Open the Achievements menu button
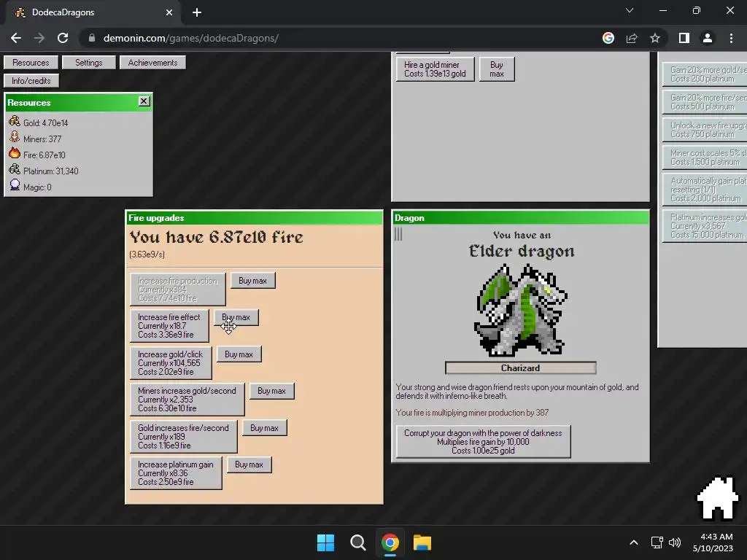 pos(152,63)
